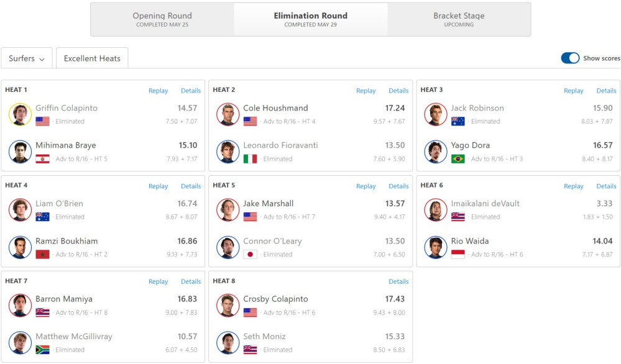The width and height of the screenshot is (621, 364).
Task: Click Griffin Colapinto's avatar photo
Action: [x=20, y=114]
